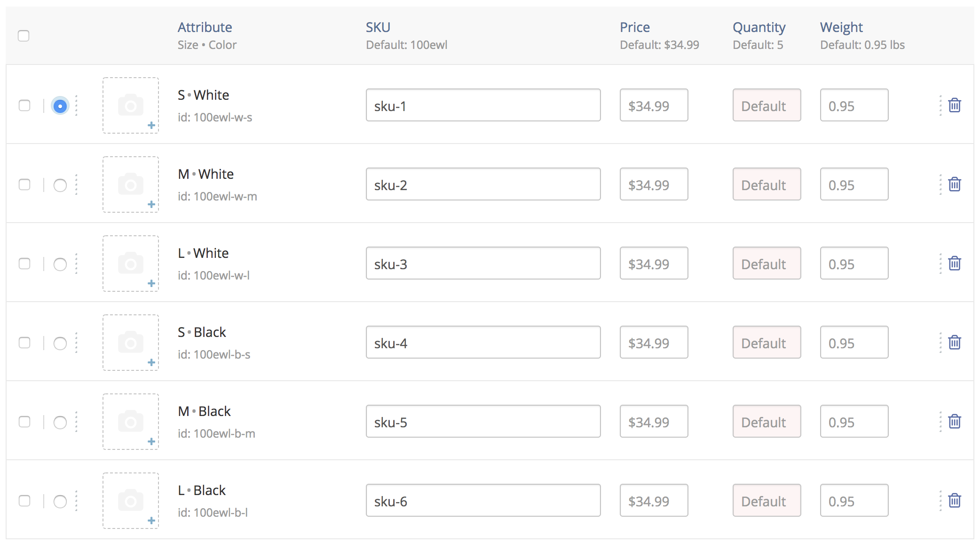Open image upload for S White variant
Image resolution: width=980 pixels, height=544 pixels.
click(131, 105)
